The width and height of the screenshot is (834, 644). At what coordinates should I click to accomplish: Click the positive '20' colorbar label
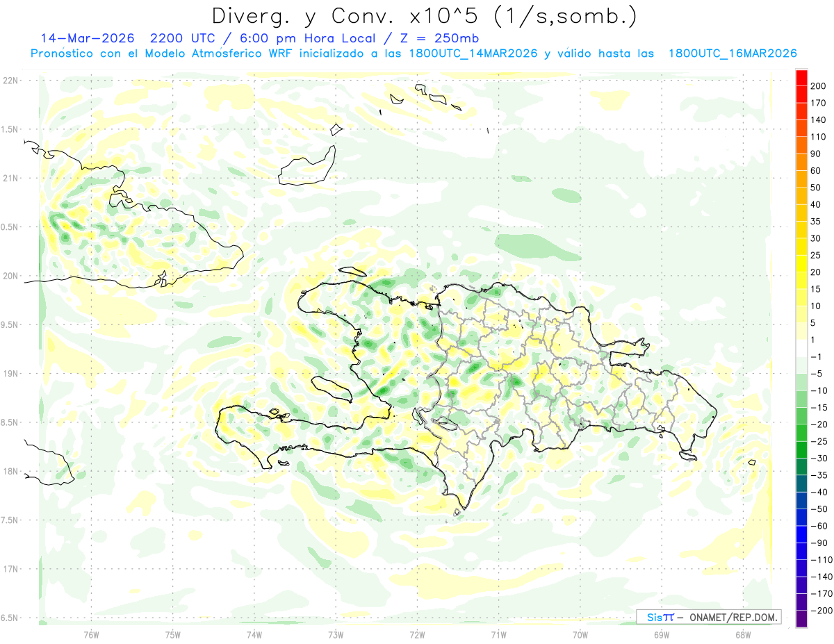coord(817,272)
